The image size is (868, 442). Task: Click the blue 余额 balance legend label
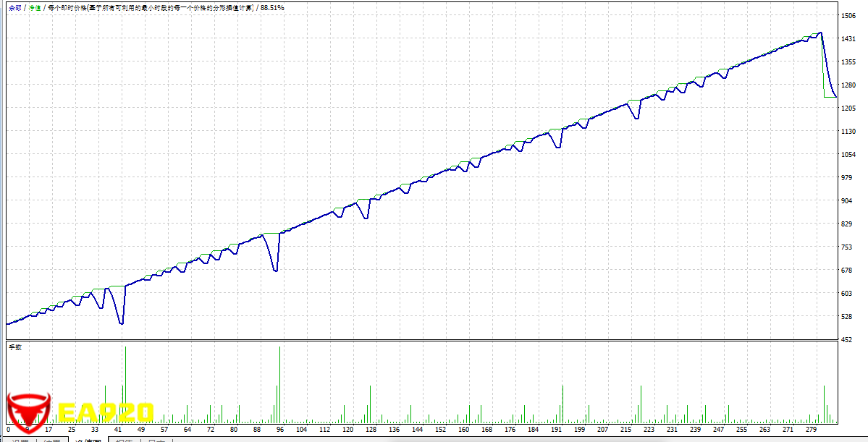tap(14, 7)
